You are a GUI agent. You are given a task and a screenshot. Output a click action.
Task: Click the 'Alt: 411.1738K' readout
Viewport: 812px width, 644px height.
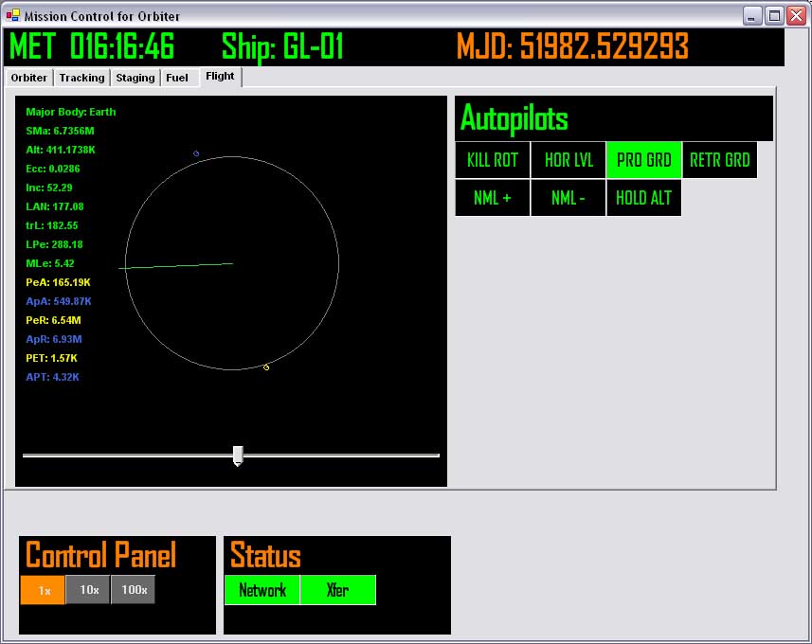tap(61, 150)
